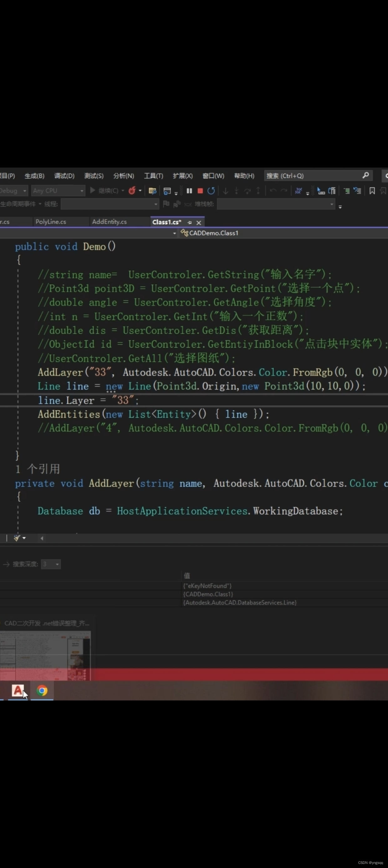
Task: Click the icon left of the indent icons
Action: (332, 191)
